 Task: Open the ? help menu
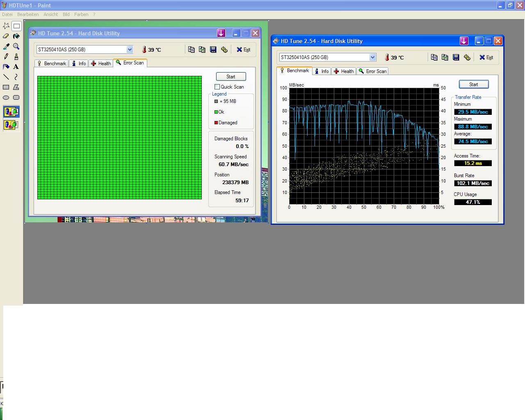94,14
